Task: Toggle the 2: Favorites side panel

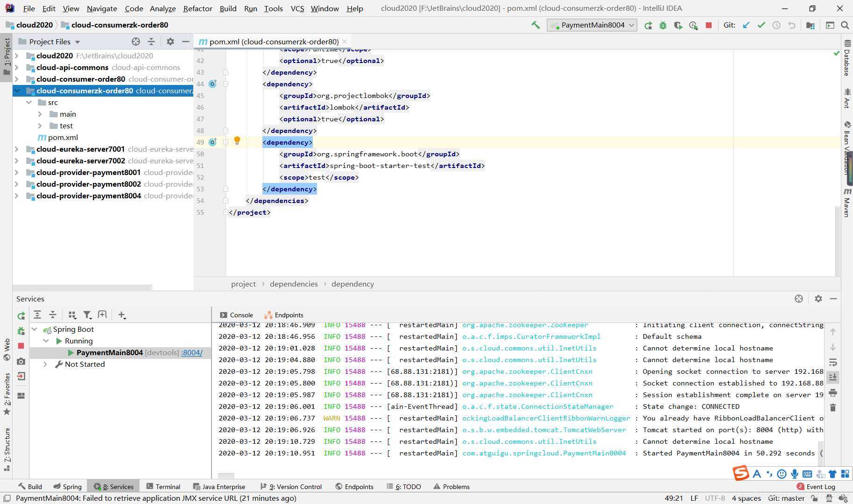Action: coord(6,393)
